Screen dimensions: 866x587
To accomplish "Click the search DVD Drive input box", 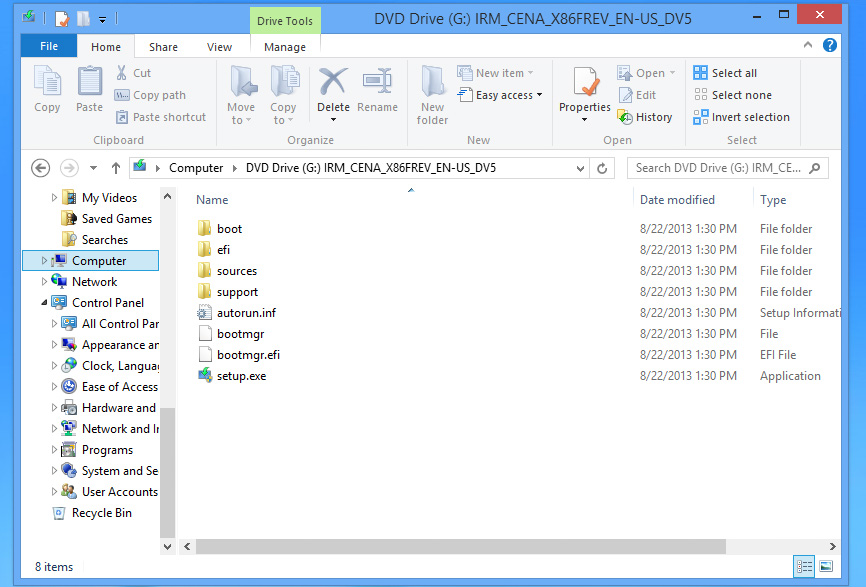I will point(718,168).
